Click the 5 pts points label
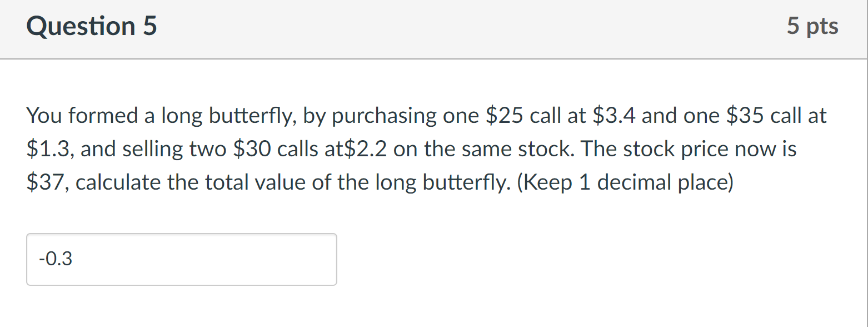 point(813,26)
